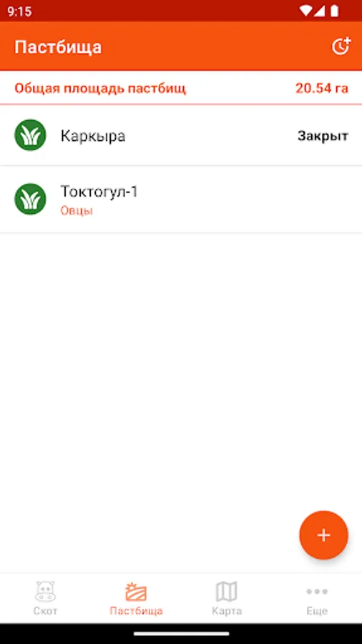Open the Скот tab cow icon
Viewport: 362px width, 644px height.
(x=45, y=592)
